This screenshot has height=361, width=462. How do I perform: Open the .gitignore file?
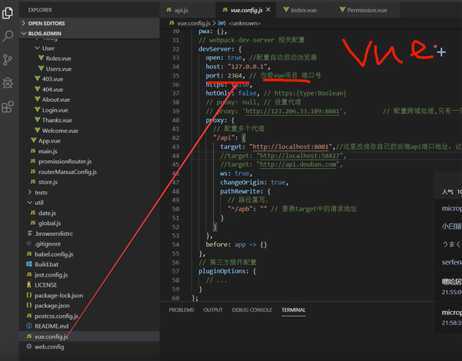click(47, 244)
